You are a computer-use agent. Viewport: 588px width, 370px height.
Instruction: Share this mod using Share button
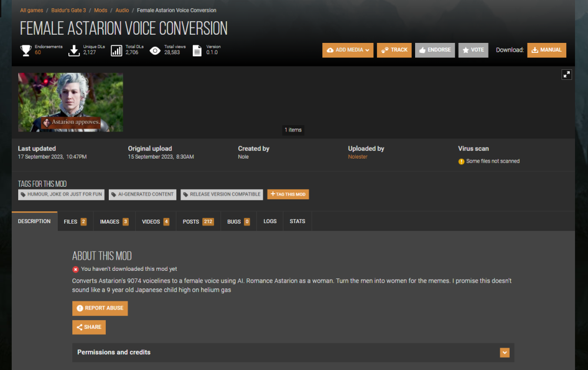point(89,327)
